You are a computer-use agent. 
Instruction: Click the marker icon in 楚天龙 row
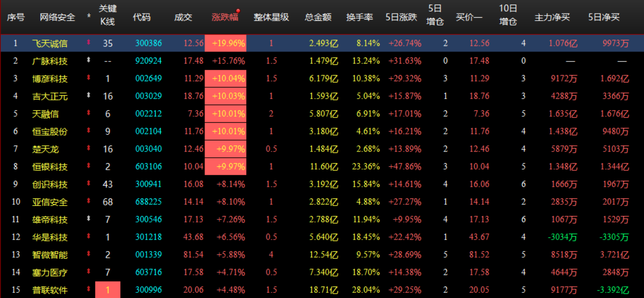[89, 148]
